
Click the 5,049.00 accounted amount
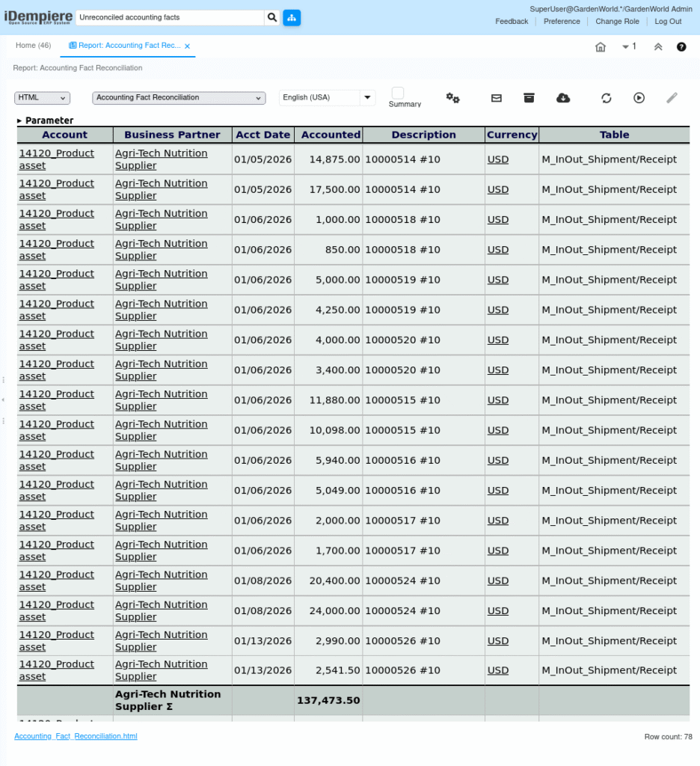click(337, 491)
